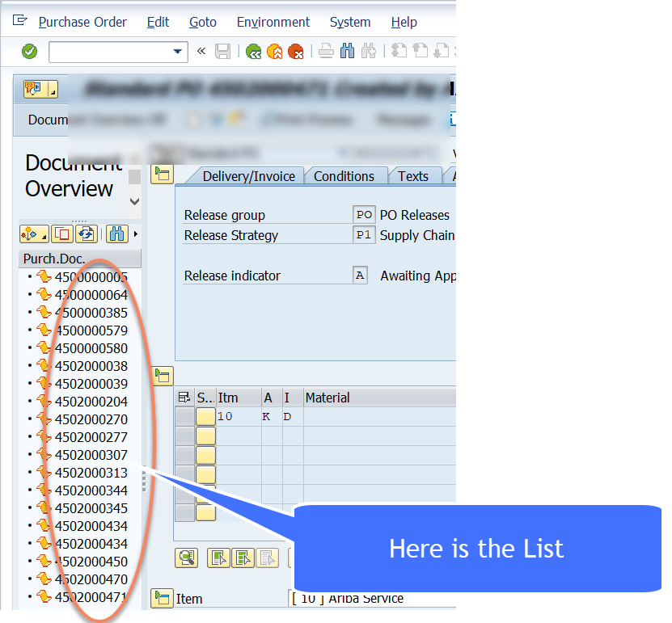
Task: Click the Print icon in toolbar
Action: point(326,52)
